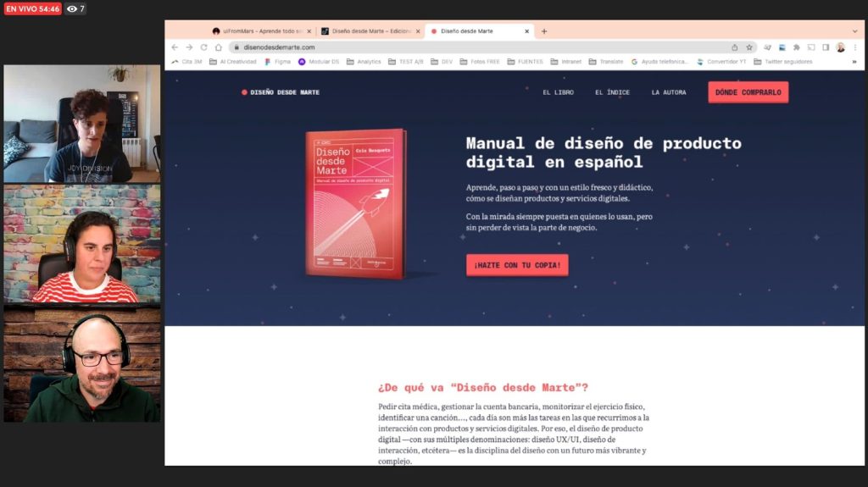868x487 pixels.
Task: Go to the browser home page icon
Action: 219,47
